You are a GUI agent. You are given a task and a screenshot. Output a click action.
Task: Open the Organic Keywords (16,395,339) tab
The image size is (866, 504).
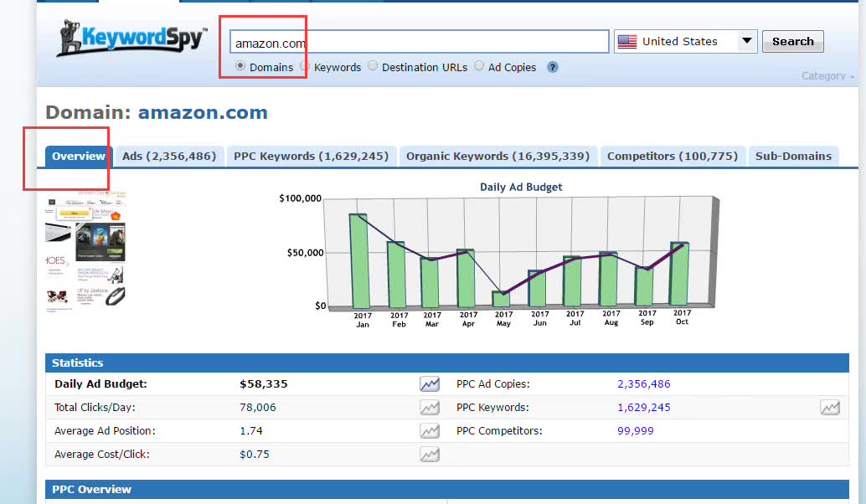point(497,157)
